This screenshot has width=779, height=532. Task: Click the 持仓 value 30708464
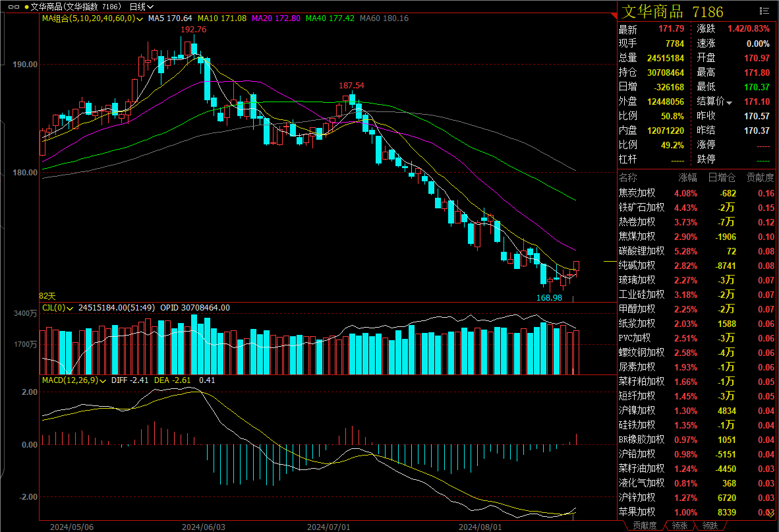tap(666, 73)
